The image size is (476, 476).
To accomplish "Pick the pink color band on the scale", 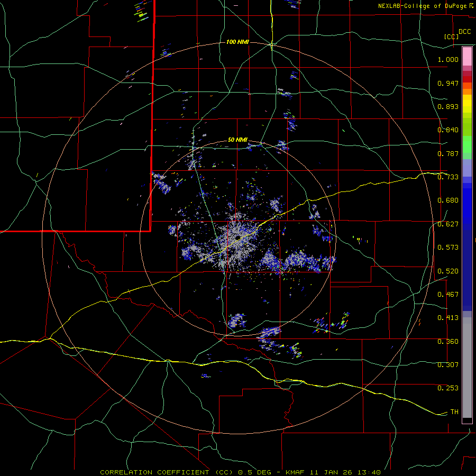I will [x=467, y=57].
